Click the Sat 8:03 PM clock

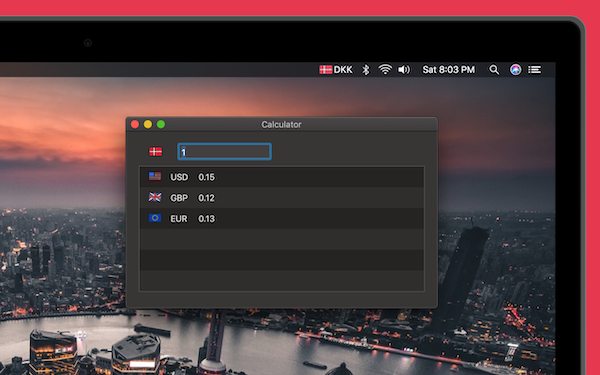[x=448, y=70]
